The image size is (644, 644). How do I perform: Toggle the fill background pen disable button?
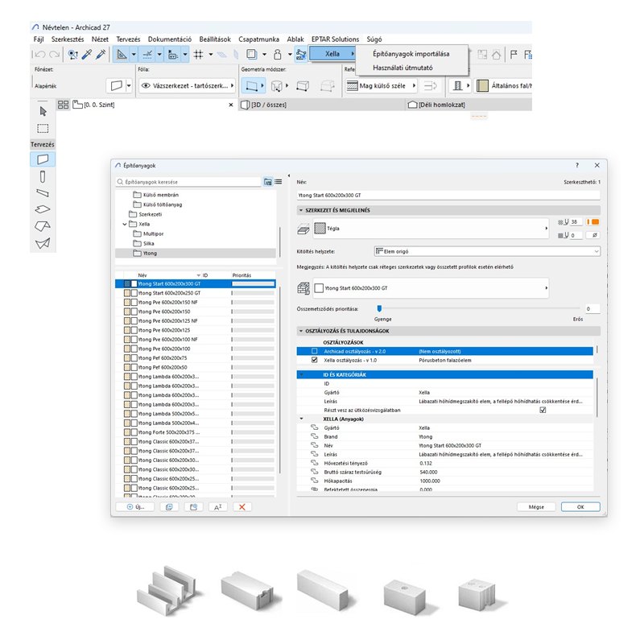point(594,235)
